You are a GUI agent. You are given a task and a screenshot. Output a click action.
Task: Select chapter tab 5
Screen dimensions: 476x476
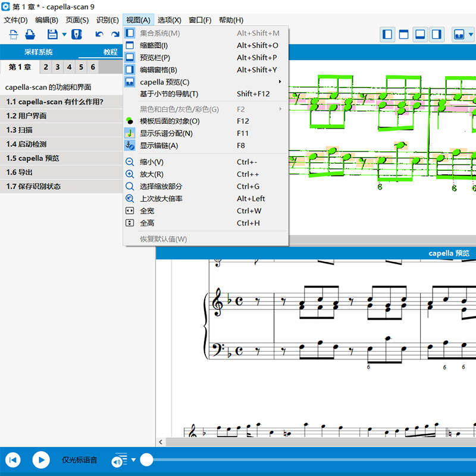click(x=81, y=67)
